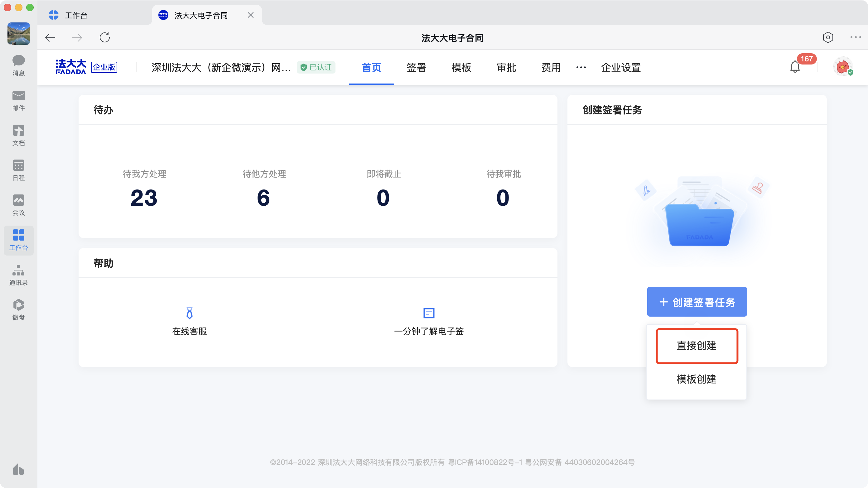
Task: Click the macOS green fullscreen window button
Action: [30, 7]
